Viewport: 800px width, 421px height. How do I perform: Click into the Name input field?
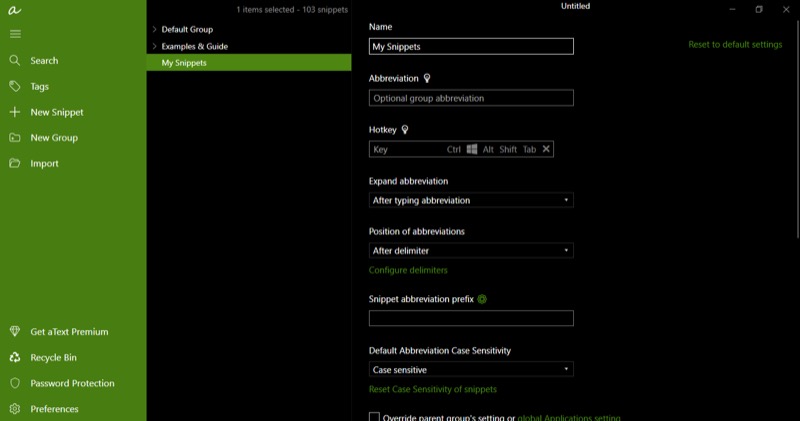click(x=471, y=46)
